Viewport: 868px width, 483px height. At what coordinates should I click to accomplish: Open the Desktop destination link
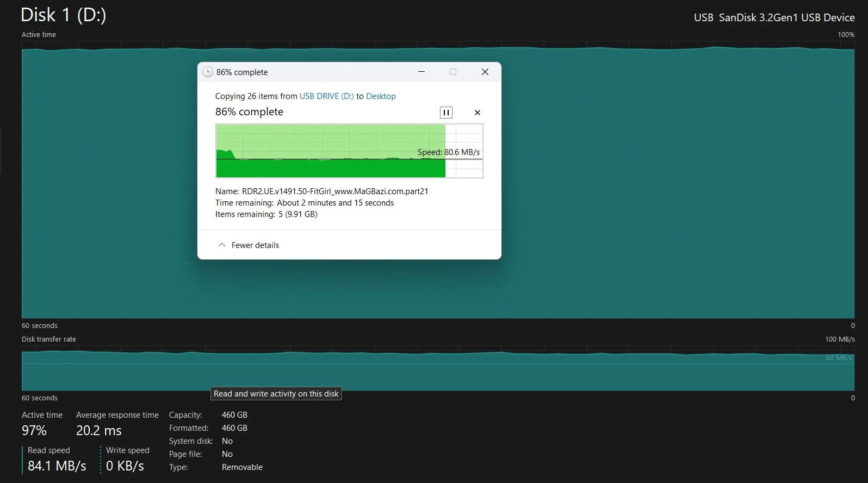(x=381, y=96)
